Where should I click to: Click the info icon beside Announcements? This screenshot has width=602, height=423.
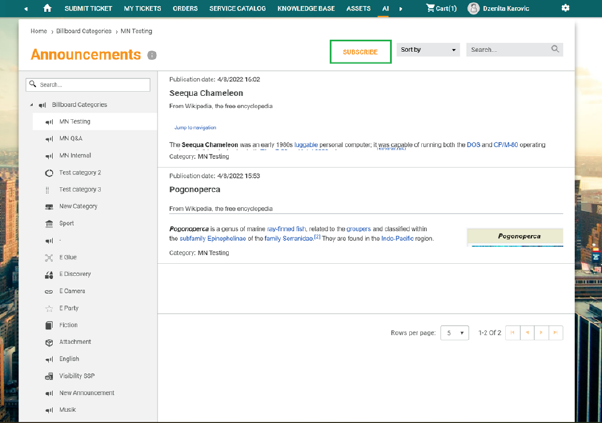(x=152, y=56)
